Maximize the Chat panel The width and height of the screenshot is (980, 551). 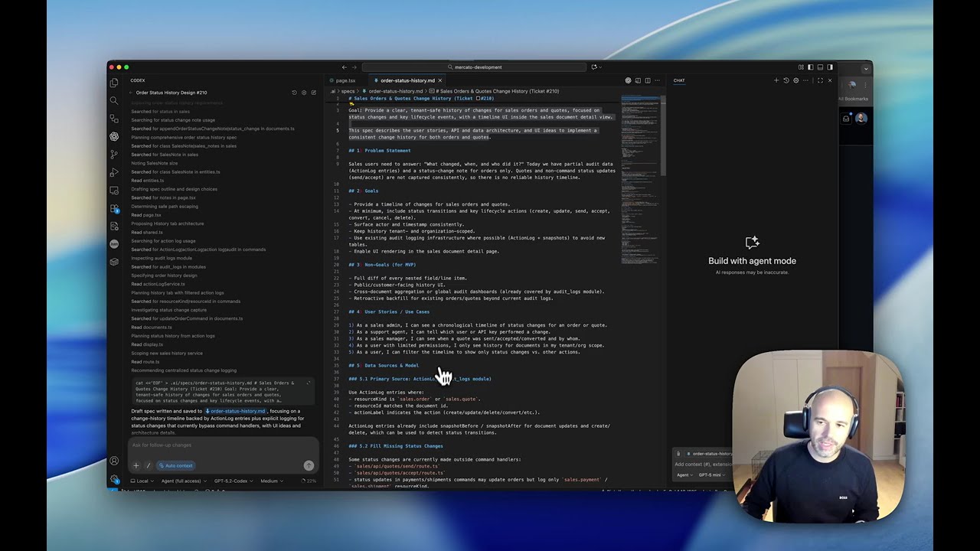(820, 80)
